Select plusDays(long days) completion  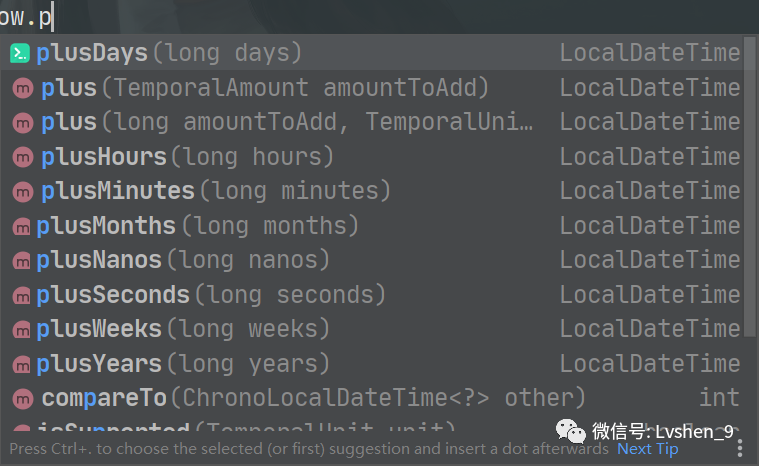pyautogui.click(x=170, y=54)
